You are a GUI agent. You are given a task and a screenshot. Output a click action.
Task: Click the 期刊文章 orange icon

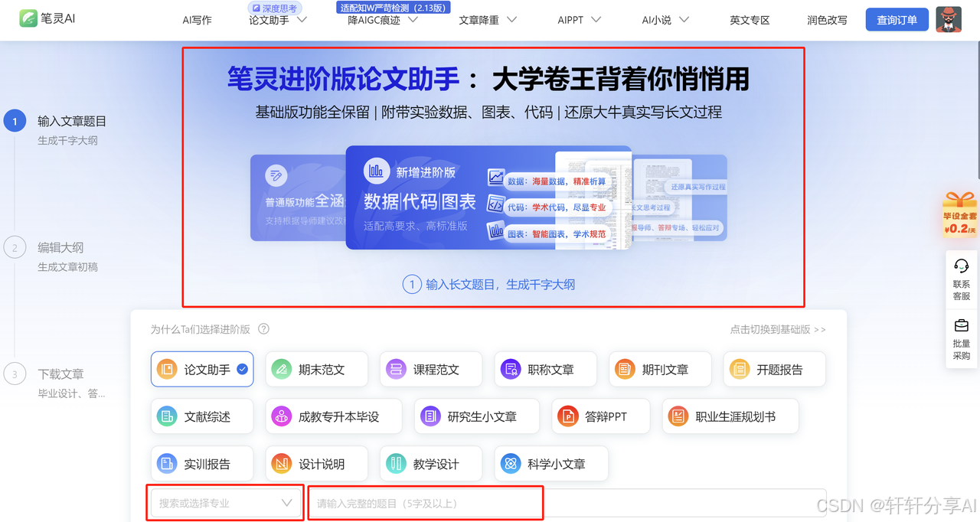(625, 369)
